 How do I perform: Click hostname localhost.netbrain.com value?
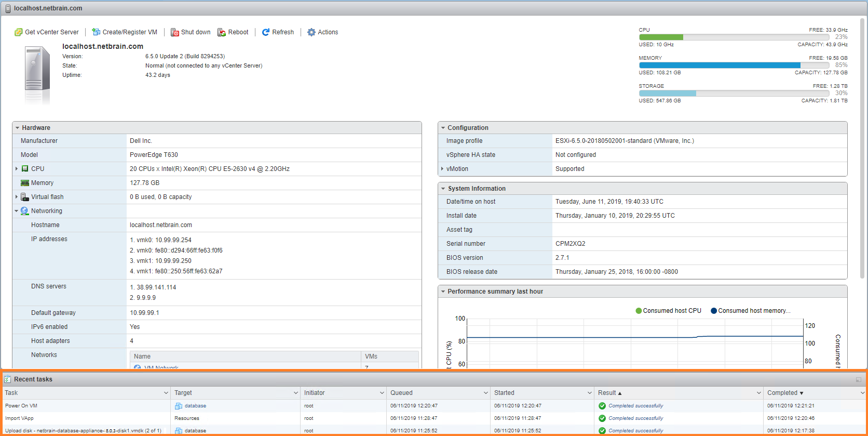pyautogui.click(x=161, y=225)
